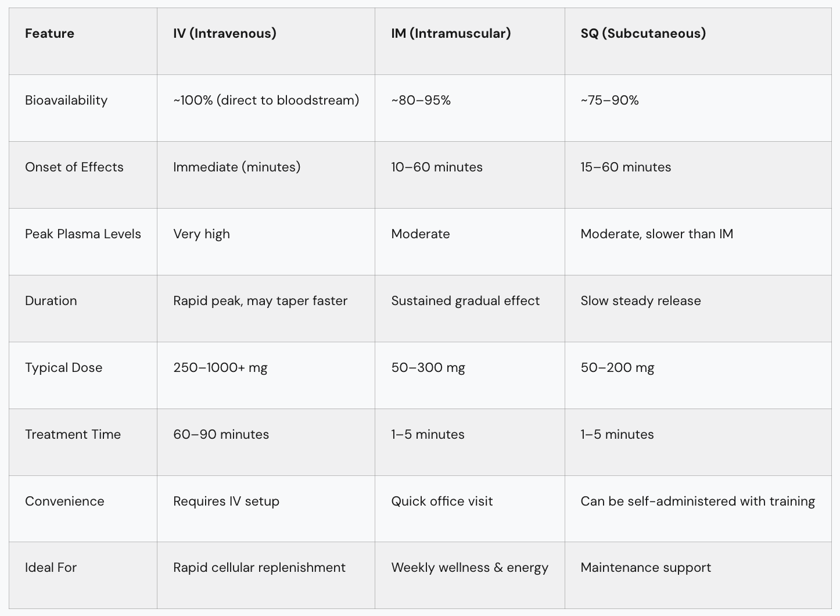Click the 60–90 minutes treatment time cell

(221, 435)
